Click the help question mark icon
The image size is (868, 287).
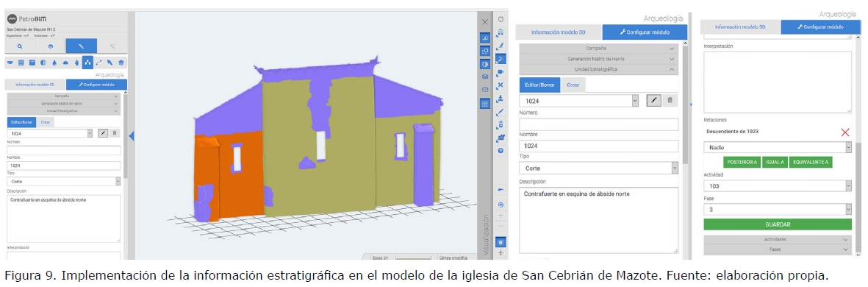[501, 151]
